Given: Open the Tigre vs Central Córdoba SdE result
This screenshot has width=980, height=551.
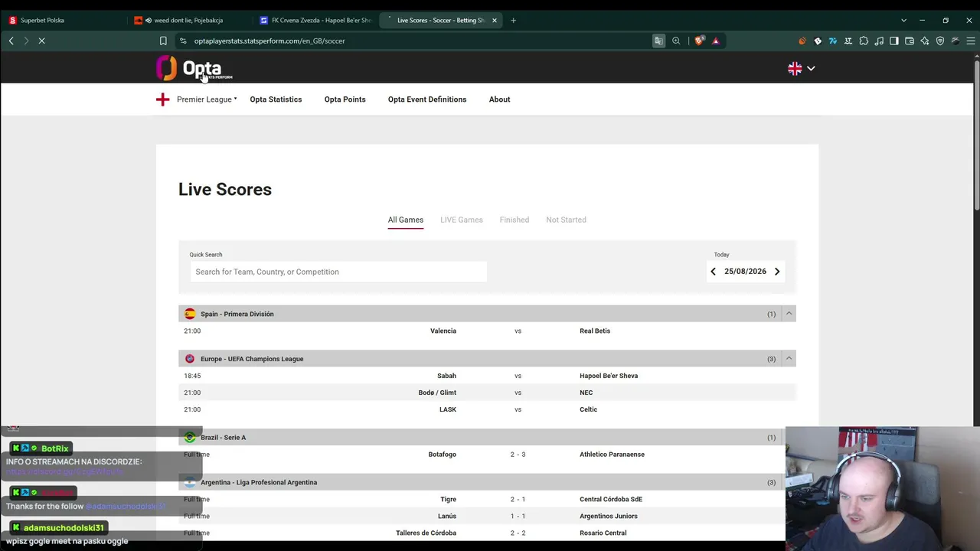Looking at the screenshot, I should [x=487, y=499].
